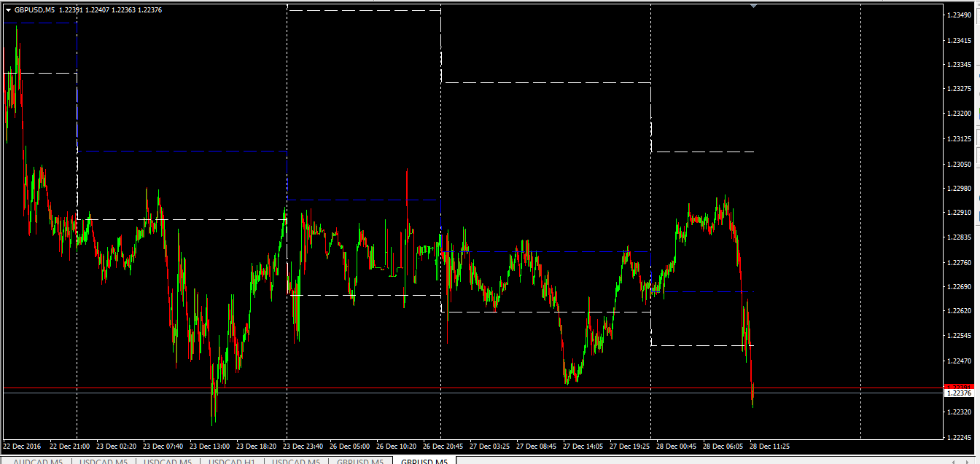Image resolution: width=980 pixels, height=464 pixels.
Task: Open the chart menu arrow beside GBPUSD,M5
Action: [x=8, y=10]
